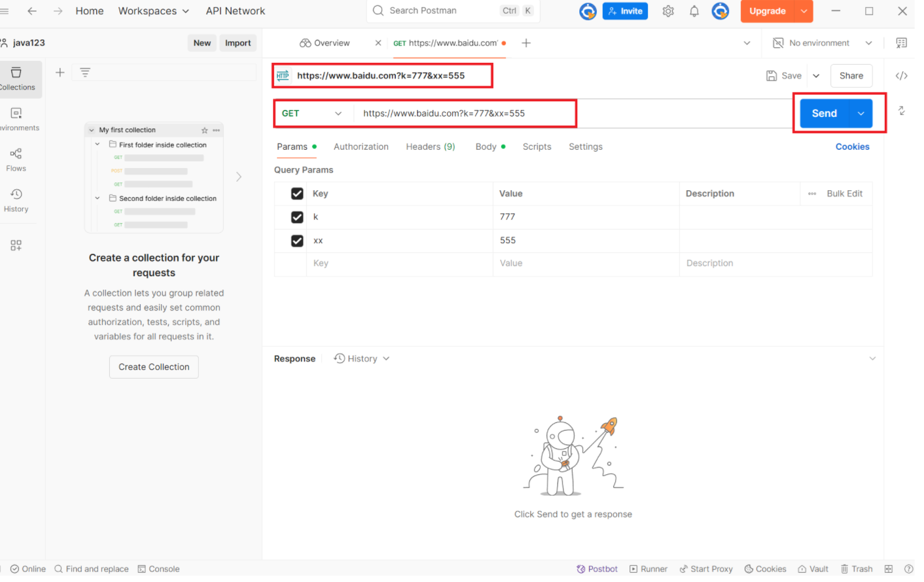Viewport: 924px width, 582px height.
Task: Go forward using the right arrow
Action: (58, 11)
